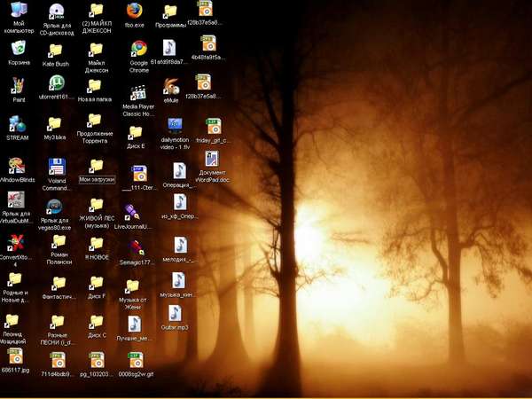532x399 pixels.
Task: Open the Kate Bush folder
Action: point(55,51)
